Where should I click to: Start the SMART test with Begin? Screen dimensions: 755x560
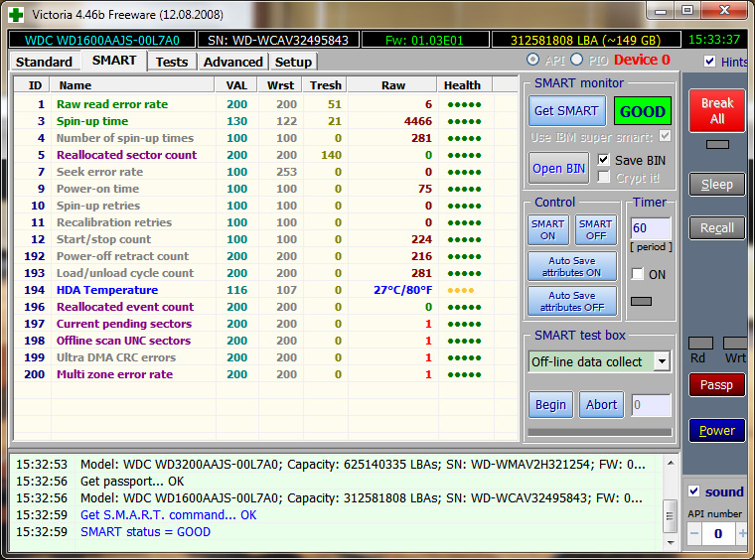[550, 405]
